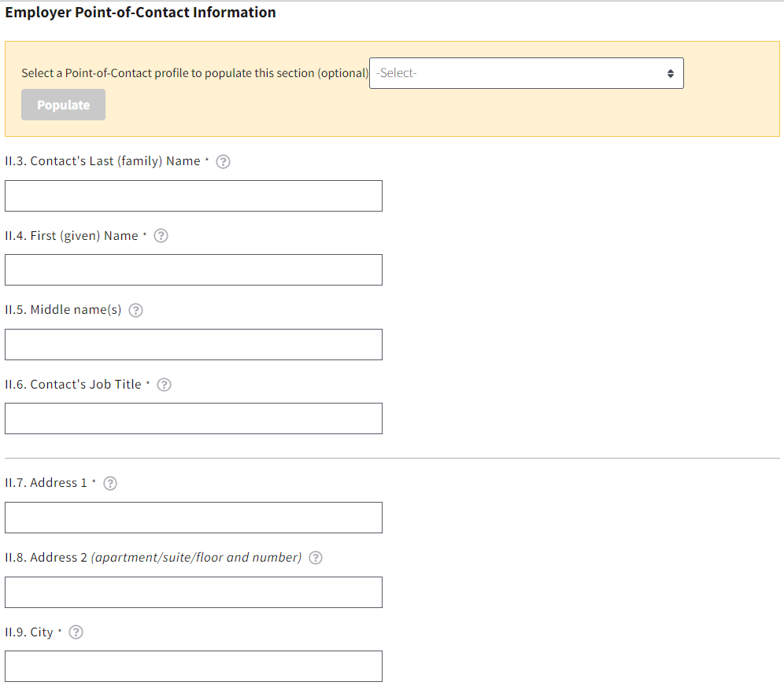Open help tooltip for Middle name(s)
This screenshot has width=784, height=693.
[135, 310]
